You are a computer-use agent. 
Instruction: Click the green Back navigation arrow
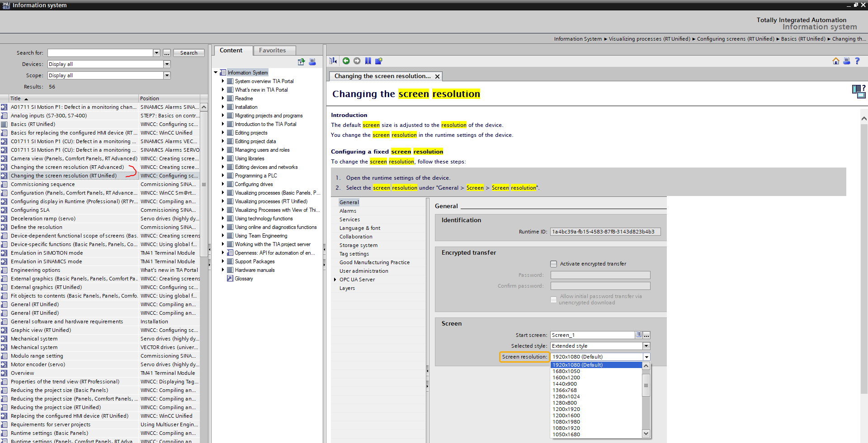(346, 61)
